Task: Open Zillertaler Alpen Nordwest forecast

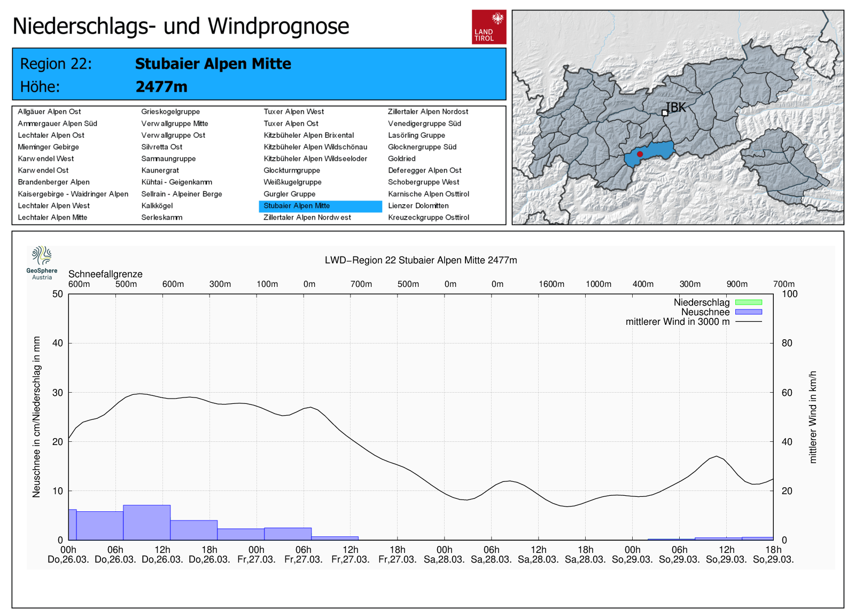Action: pos(307,217)
